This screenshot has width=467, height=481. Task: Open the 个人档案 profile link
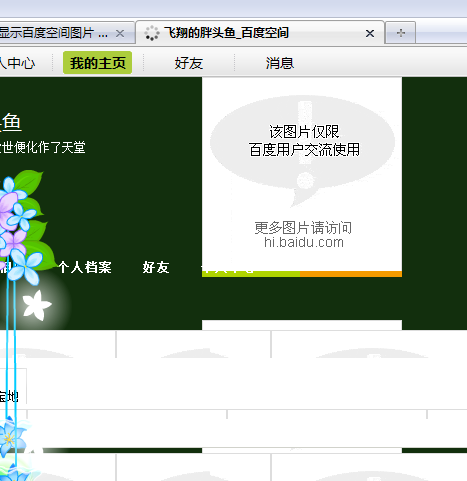tap(85, 267)
